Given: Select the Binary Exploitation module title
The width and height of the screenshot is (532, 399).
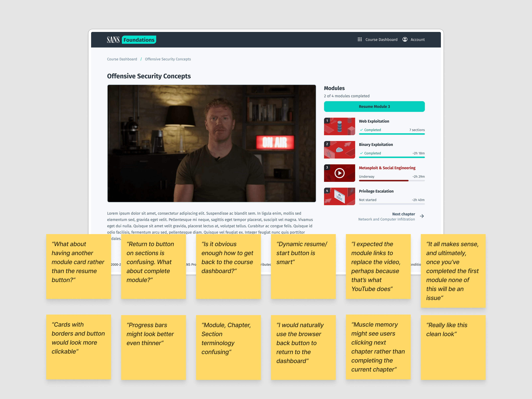Looking at the screenshot, I should tap(376, 144).
